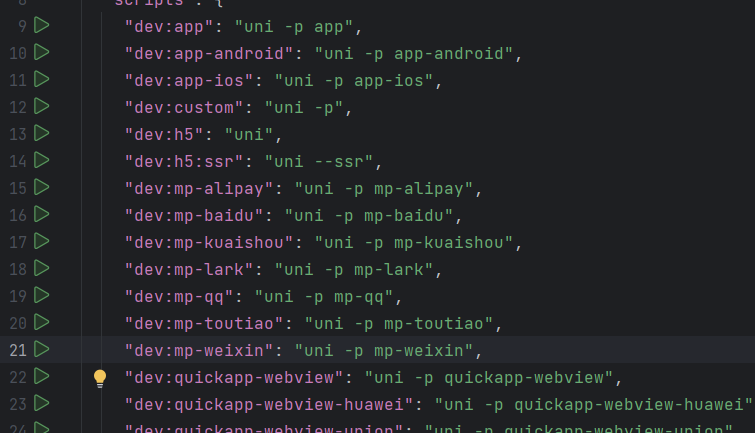Screen dimensions: 755x433
Task: Run the dev:h5 script on line 13
Action: (x=42, y=133)
